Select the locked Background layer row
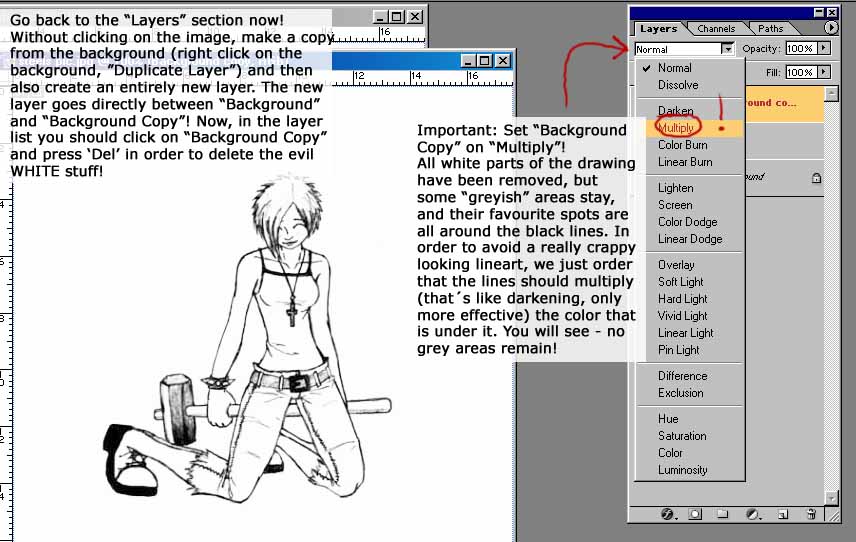Viewport: 856px width, 542px height. click(784, 177)
